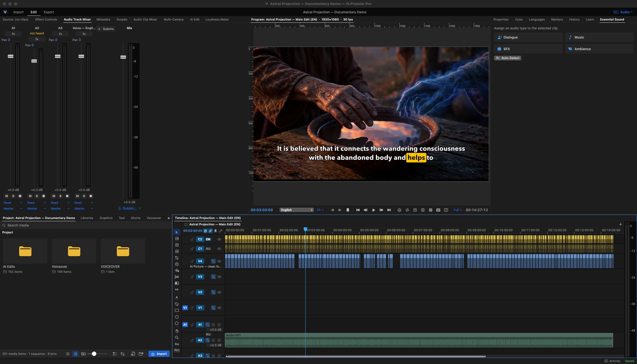This screenshot has height=364, width=637.
Task: Click the play button in Program monitor
Action: pos(373,210)
